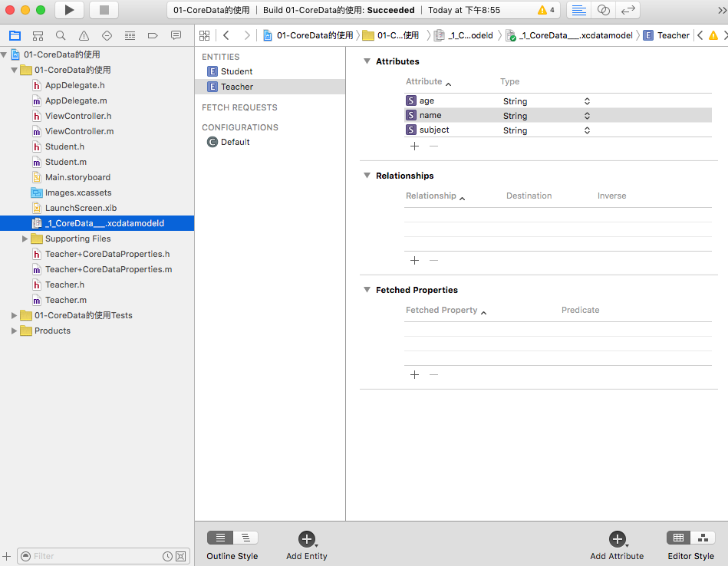Go back in editor history
The height and width of the screenshot is (566, 728).
(x=226, y=35)
